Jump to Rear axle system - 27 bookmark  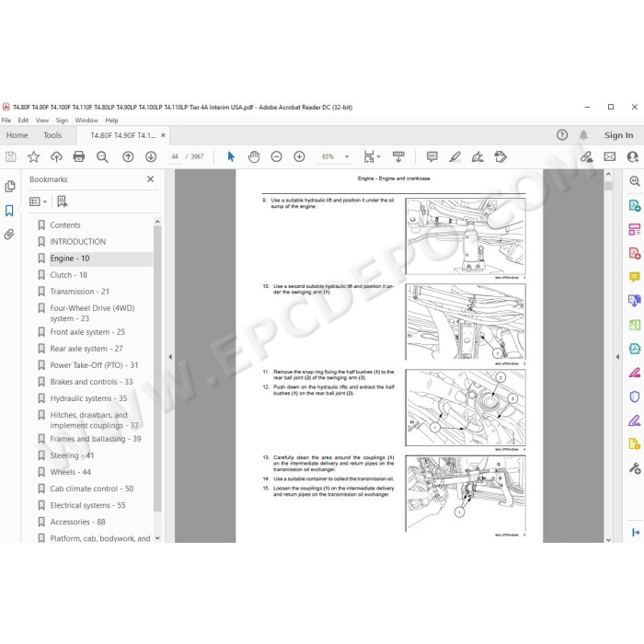pos(86,349)
